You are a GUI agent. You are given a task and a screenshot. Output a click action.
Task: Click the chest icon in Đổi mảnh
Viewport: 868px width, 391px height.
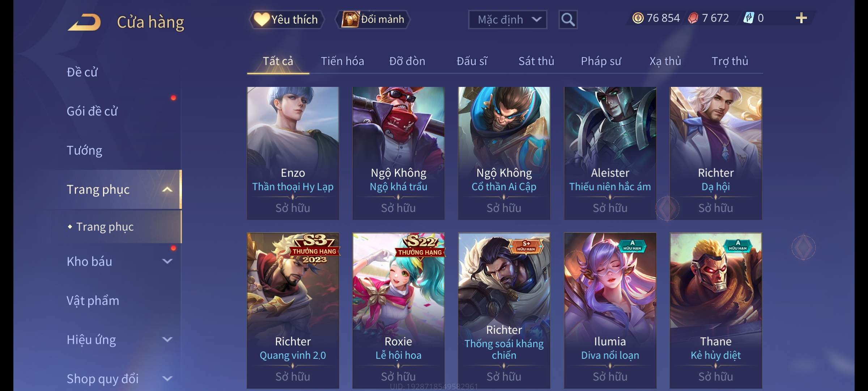coord(350,19)
